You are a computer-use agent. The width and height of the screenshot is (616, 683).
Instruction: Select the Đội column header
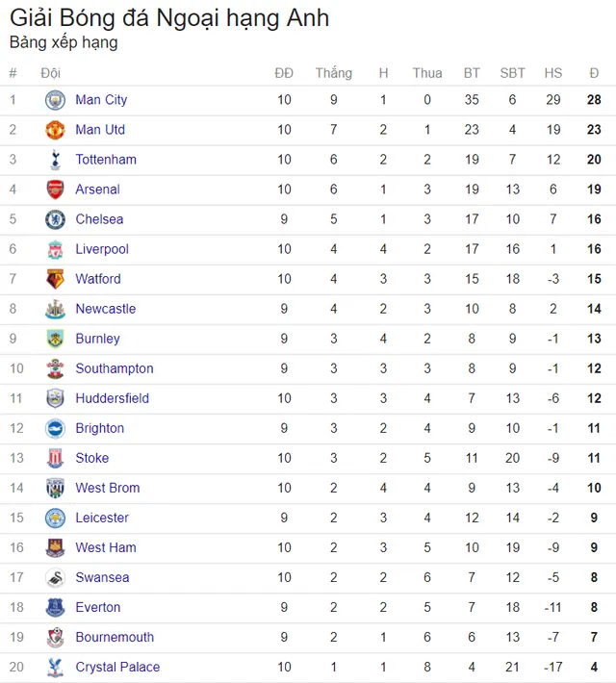[51, 73]
